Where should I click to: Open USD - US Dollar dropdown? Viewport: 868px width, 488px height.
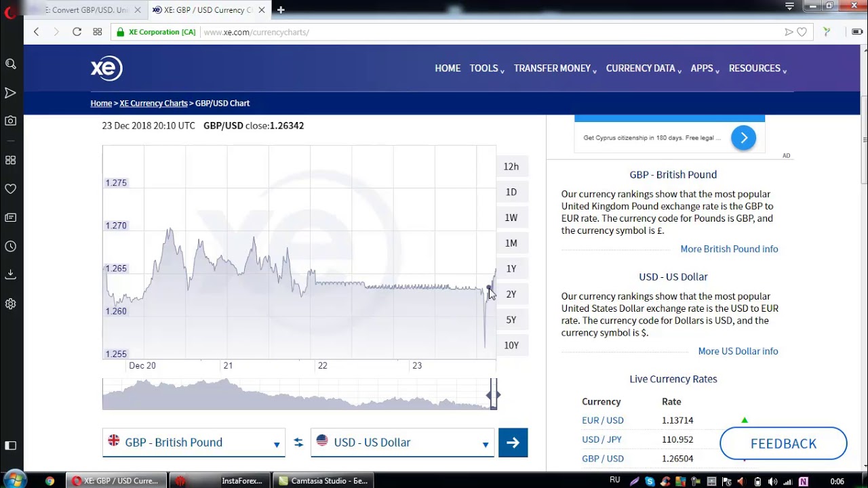pos(403,443)
